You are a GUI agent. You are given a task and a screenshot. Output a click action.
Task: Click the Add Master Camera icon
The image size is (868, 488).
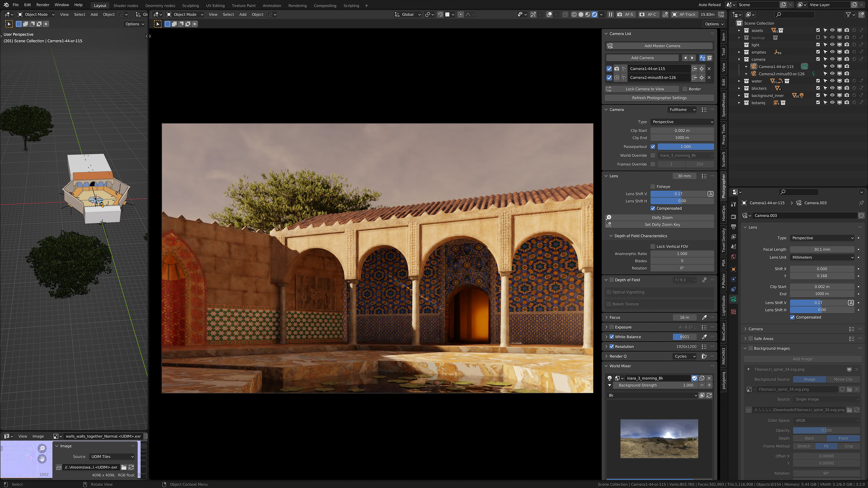[x=610, y=46]
